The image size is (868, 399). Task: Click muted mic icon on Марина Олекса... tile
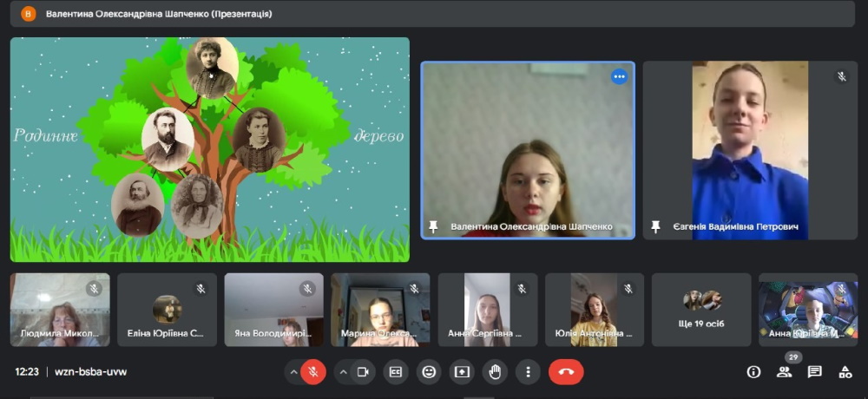coord(414,288)
